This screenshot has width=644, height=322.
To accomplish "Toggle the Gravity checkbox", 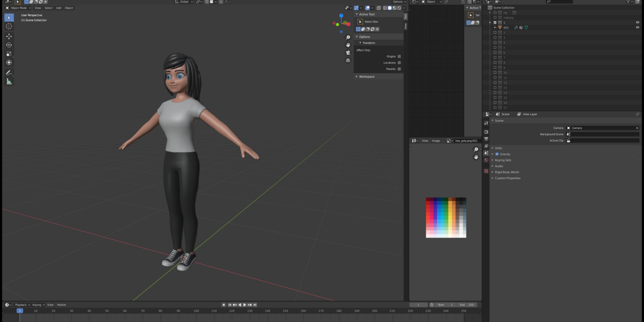I will tap(497, 154).
